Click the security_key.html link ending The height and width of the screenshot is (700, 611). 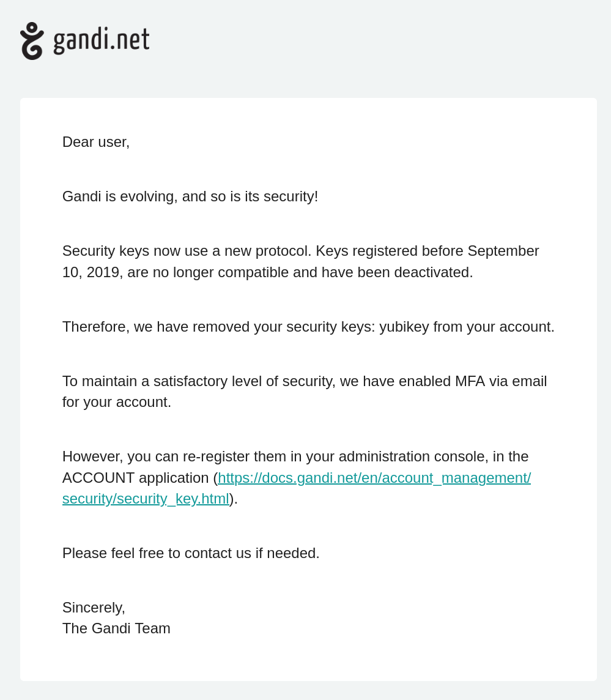146,499
